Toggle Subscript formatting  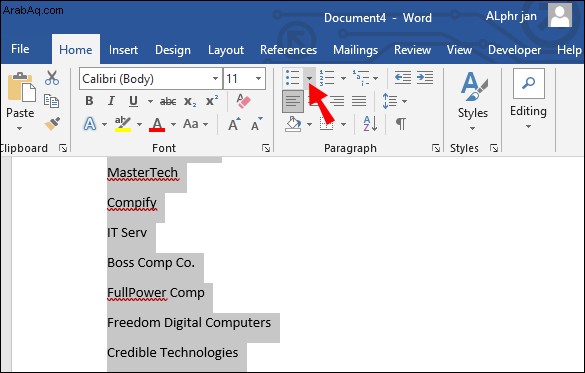[x=190, y=101]
